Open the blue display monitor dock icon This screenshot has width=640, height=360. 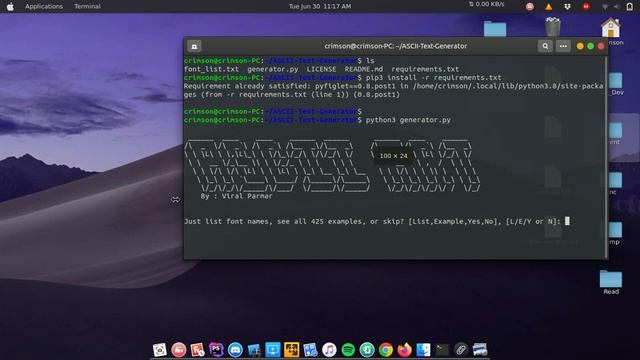(273, 350)
